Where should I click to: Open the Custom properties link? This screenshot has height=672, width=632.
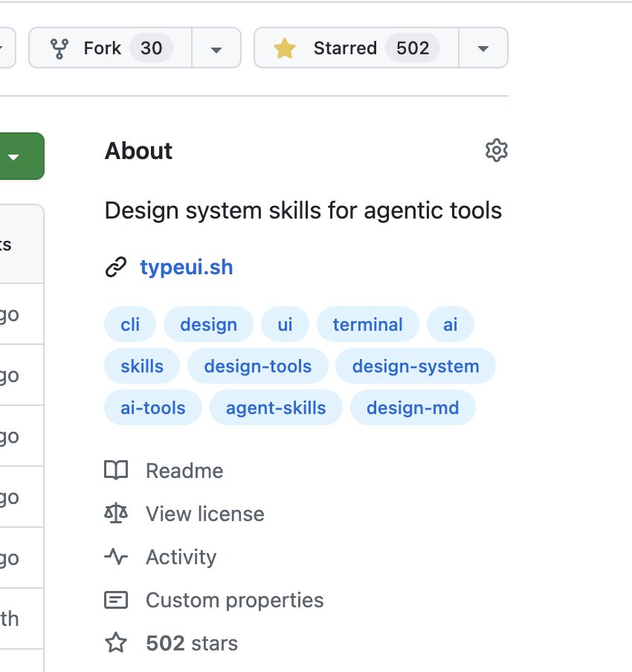click(x=234, y=600)
